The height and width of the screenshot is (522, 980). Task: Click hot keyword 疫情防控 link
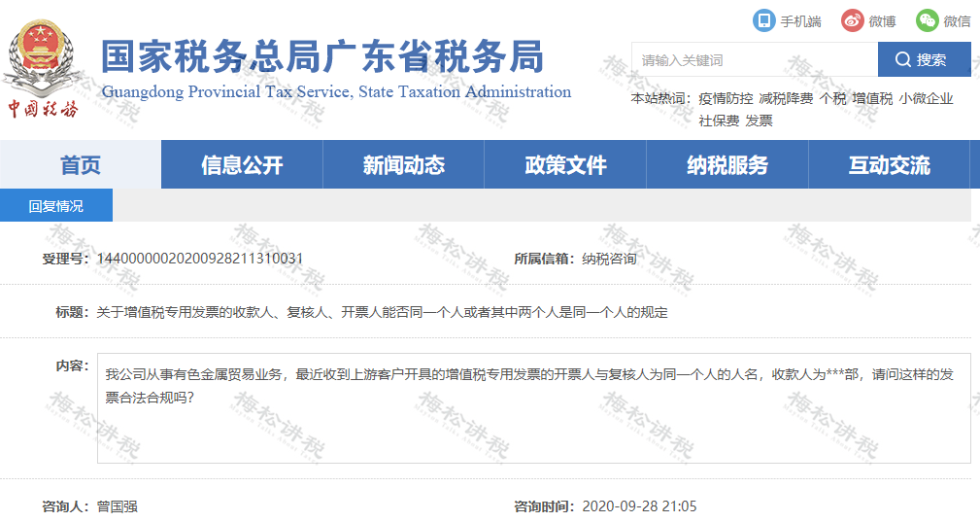pos(726,99)
